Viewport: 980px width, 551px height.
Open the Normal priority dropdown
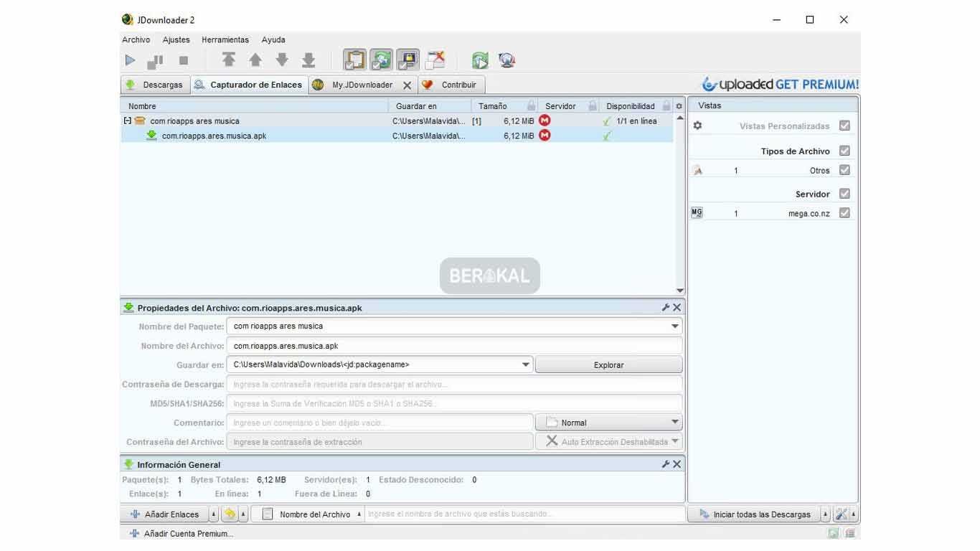tap(674, 423)
